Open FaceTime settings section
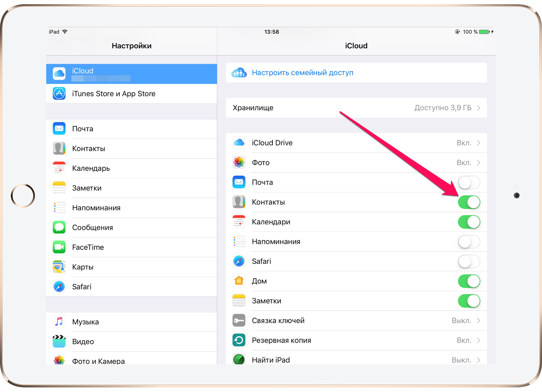Image resolution: width=542 pixels, height=392 pixels. pos(132,247)
